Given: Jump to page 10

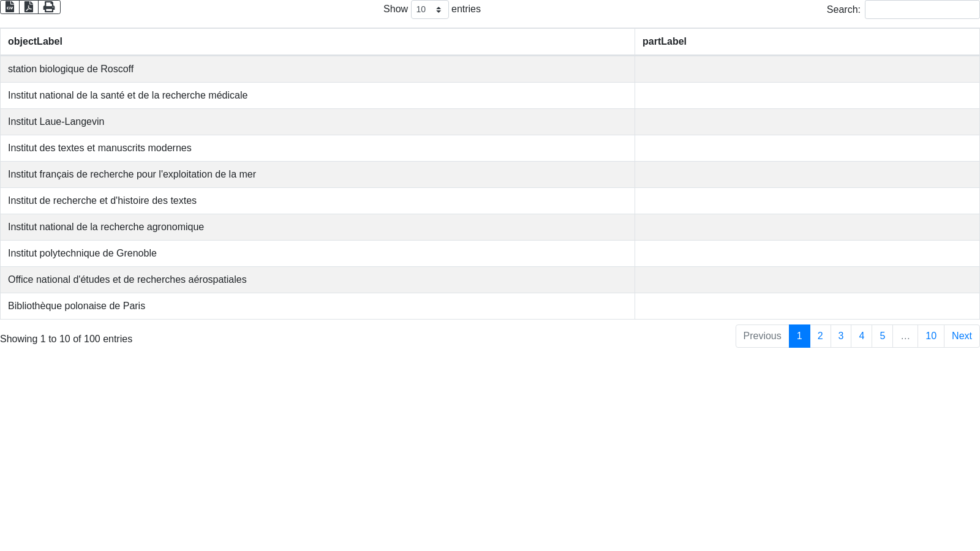Looking at the screenshot, I should click(x=931, y=336).
